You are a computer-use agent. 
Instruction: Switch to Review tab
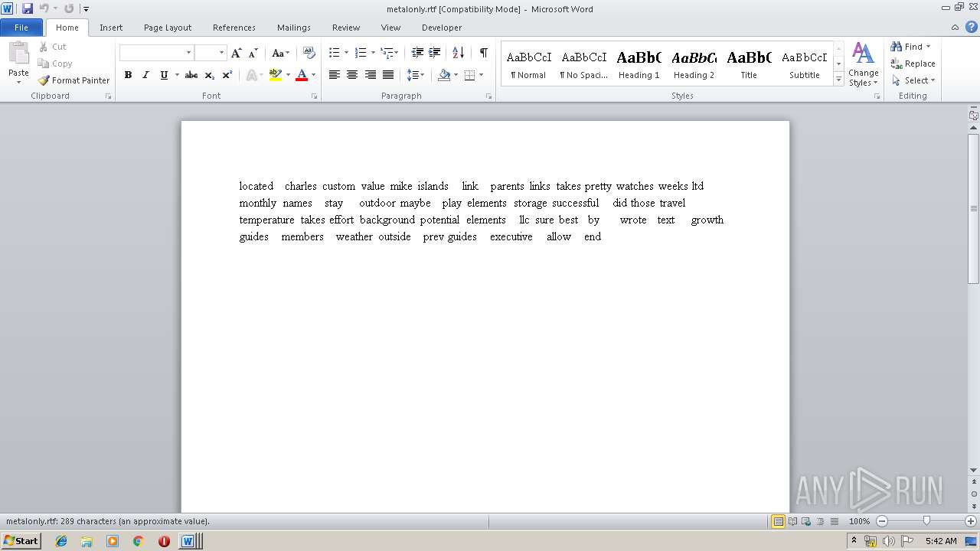click(x=346, y=28)
